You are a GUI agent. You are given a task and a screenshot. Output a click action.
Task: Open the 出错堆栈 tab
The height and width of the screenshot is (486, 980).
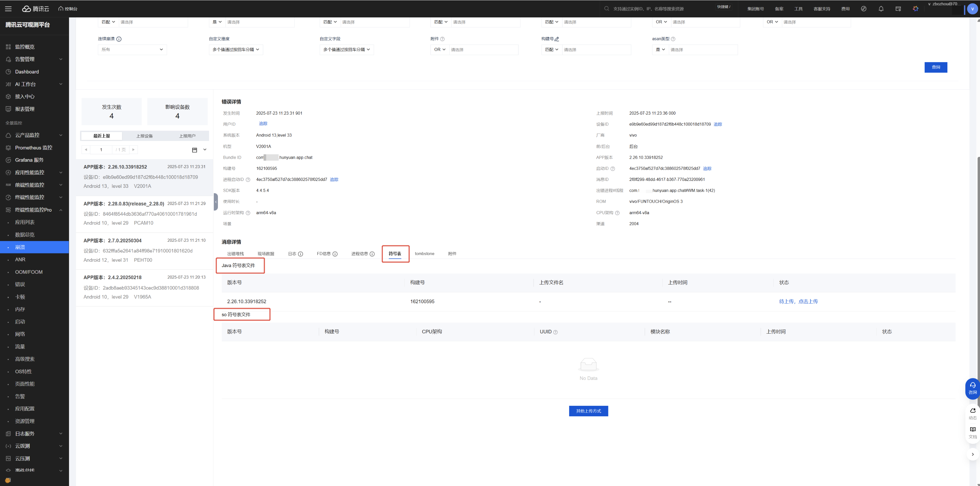point(235,253)
